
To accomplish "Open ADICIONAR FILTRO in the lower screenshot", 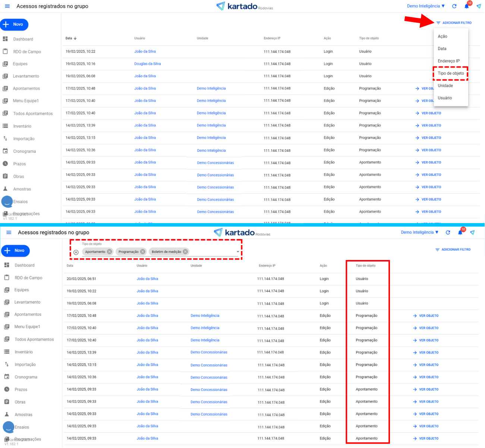I will point(453,250).
